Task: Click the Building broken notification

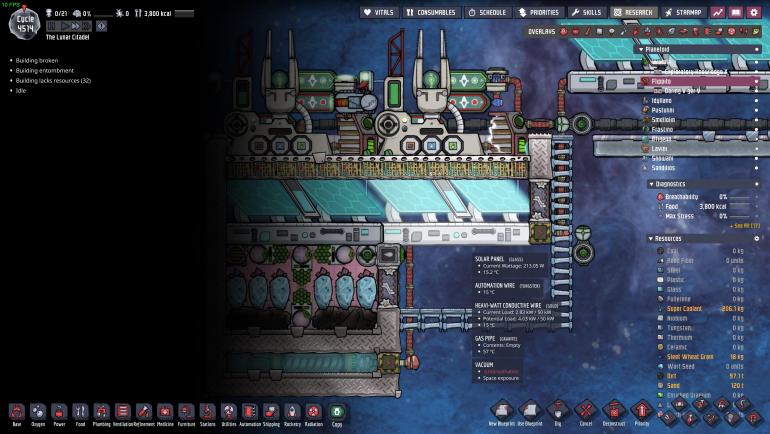Action: 37,60
